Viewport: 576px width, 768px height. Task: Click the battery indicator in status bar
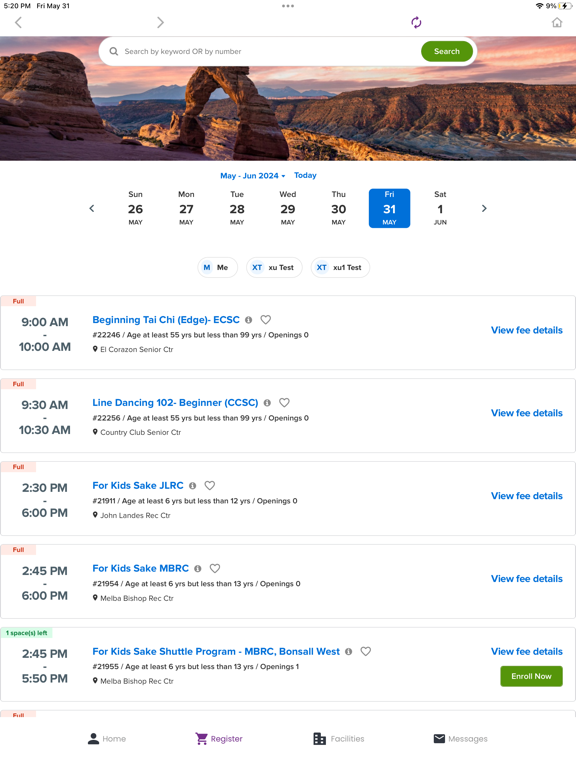tap(565, 6)
